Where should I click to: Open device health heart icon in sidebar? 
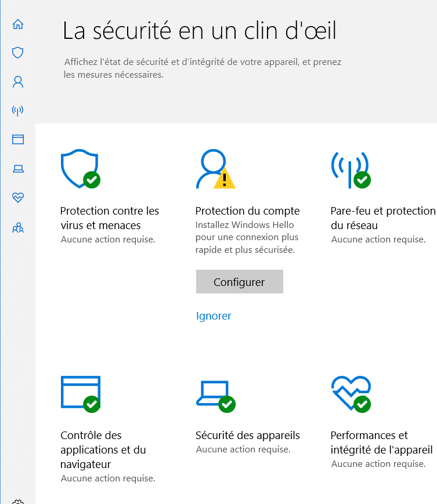(x=18, y=197)
